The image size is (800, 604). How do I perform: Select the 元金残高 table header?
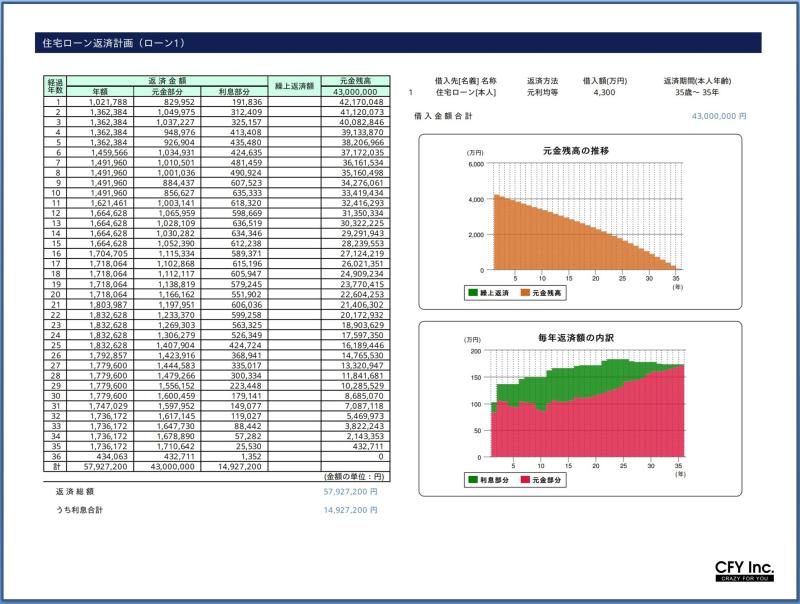[355, 80]
